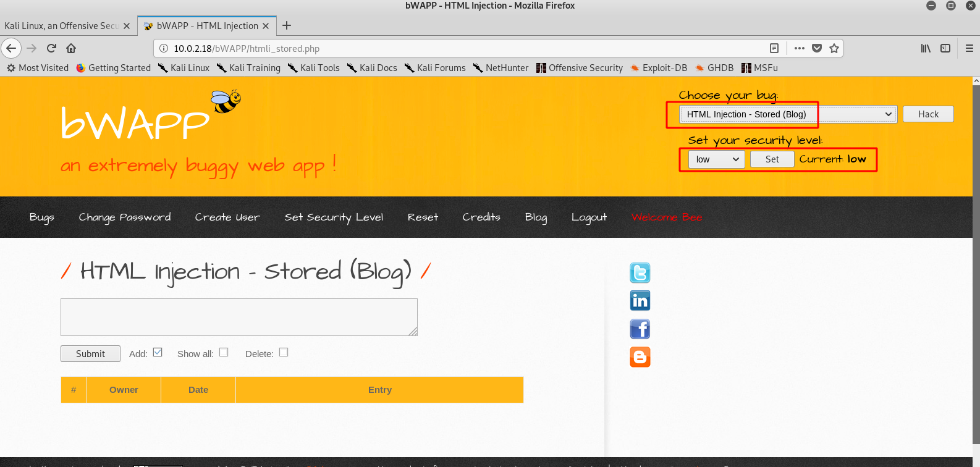980x467 pixels.
Task: Click the Reset menu item
Action: pyautogui.click(x=423, y=217)
